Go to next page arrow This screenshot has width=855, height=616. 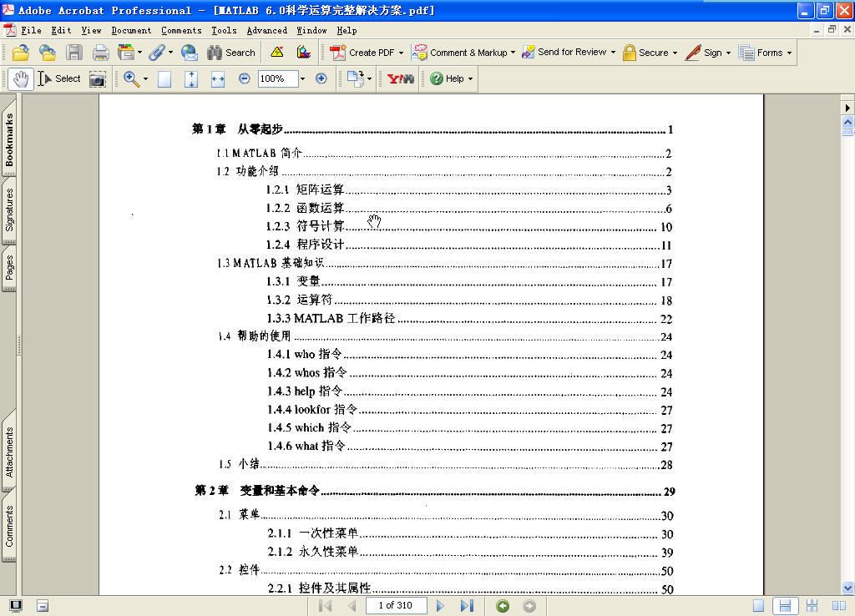pyautogui.click(x=441, y=606)
